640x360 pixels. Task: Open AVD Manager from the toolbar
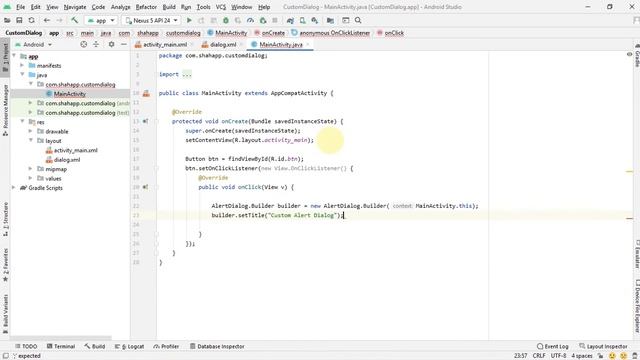[302, 20]
